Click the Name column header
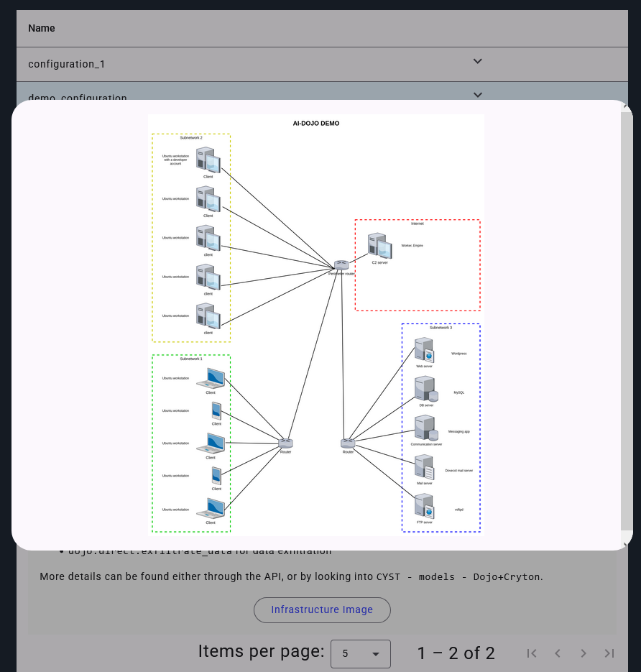The height and width of the screenshot is (672, 641). (x=42, y=28)
